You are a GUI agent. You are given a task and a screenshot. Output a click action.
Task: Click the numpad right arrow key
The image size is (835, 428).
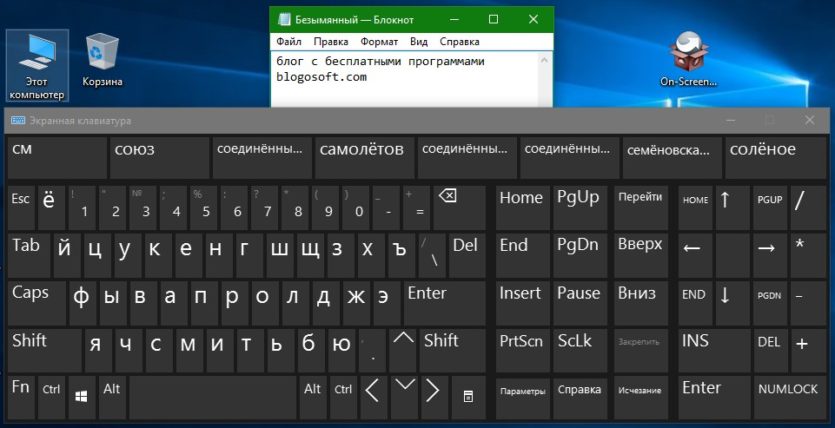770,255
